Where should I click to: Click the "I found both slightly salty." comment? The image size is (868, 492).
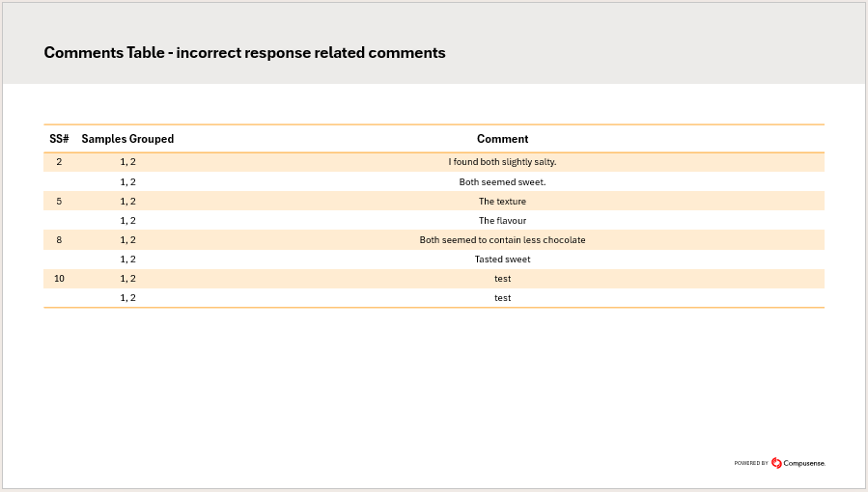pyautogui.click(x=502, y=162)
